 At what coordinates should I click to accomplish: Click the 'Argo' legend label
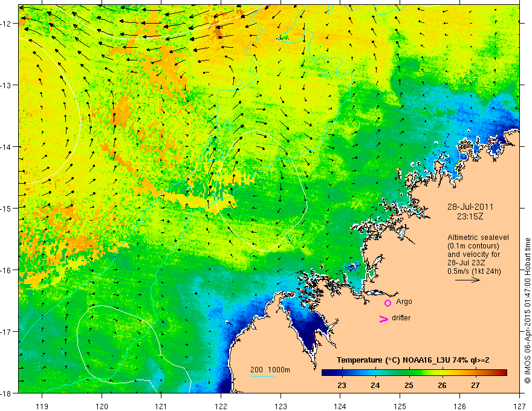[404, 302]
